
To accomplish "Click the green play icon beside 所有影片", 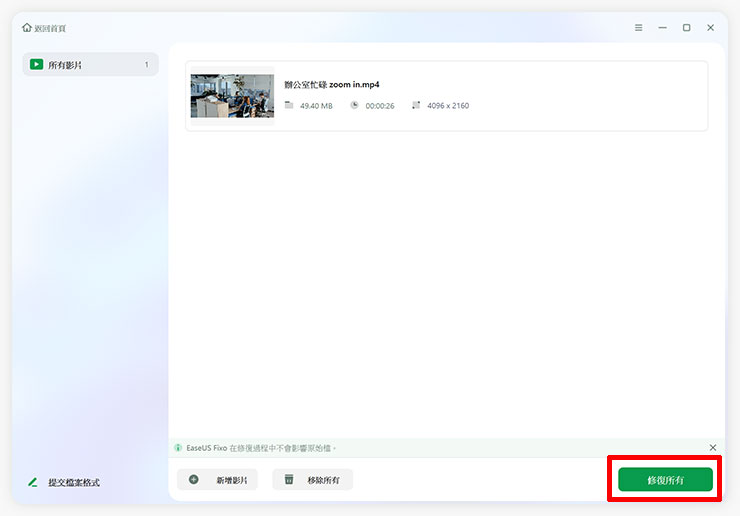I will point(36,64).
